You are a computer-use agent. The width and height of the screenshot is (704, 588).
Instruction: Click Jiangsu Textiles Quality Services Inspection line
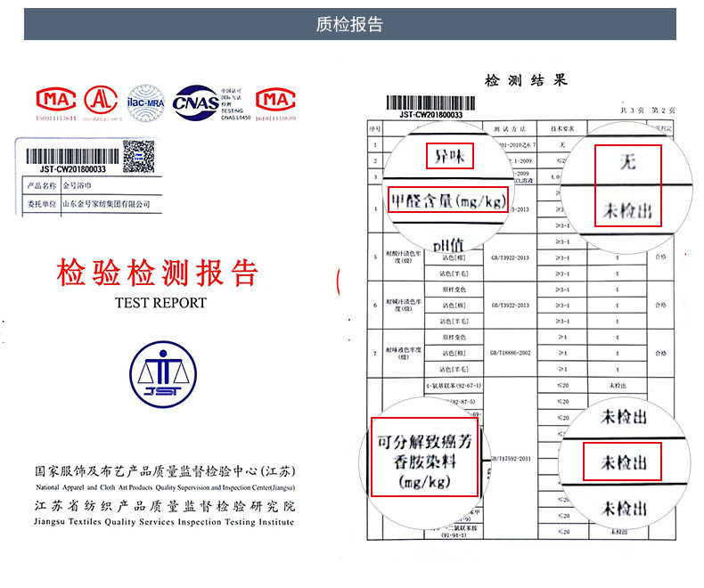tap(164, 521)
